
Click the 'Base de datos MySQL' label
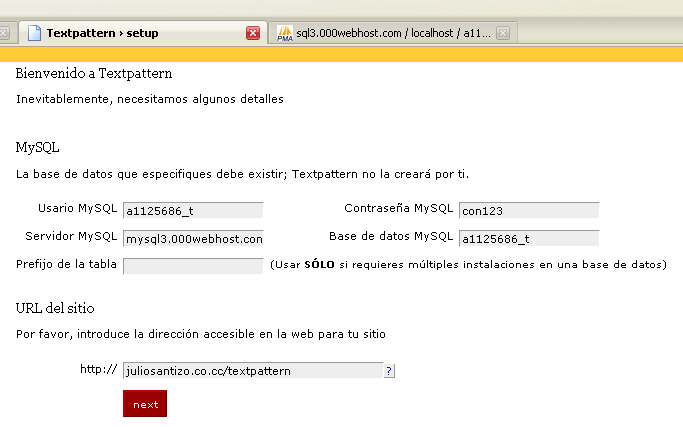point(391,236)
